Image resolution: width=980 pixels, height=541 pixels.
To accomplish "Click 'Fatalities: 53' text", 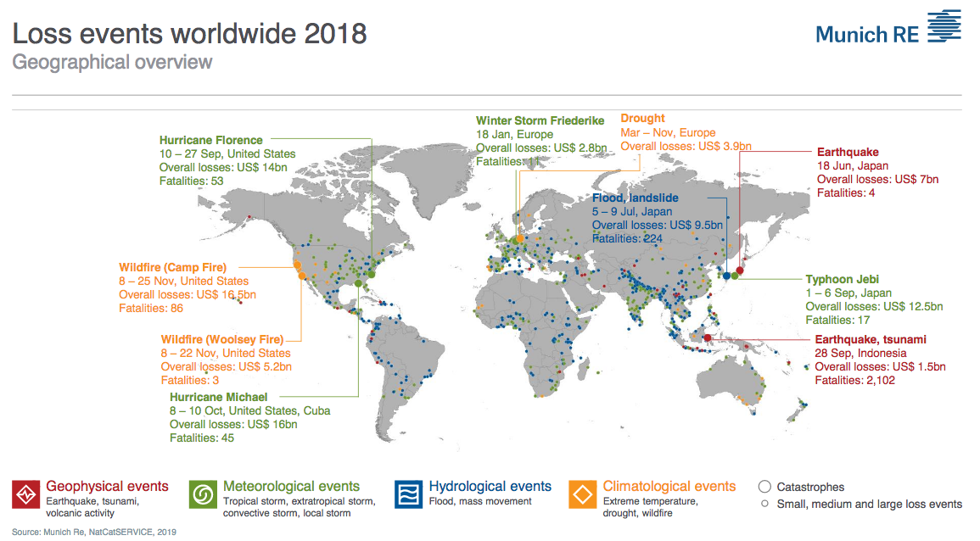I will pos(191,181).
